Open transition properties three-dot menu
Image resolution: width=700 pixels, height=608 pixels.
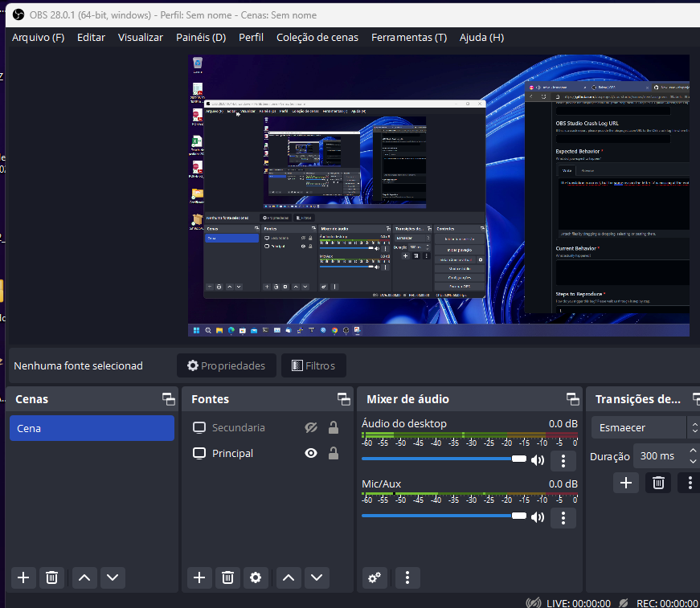click(690, 483)
